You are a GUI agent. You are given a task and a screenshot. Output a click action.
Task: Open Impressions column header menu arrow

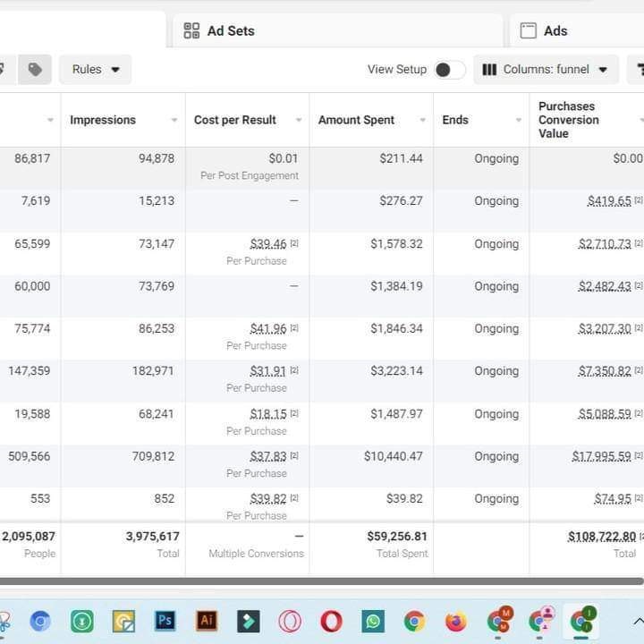(174, 121)
